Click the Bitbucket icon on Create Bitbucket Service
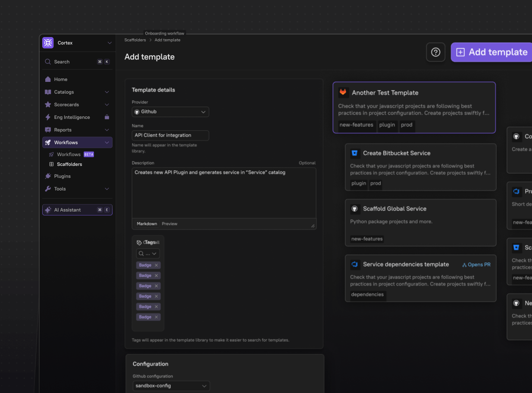This screenshot has width=532, height=393. point(355,153)
